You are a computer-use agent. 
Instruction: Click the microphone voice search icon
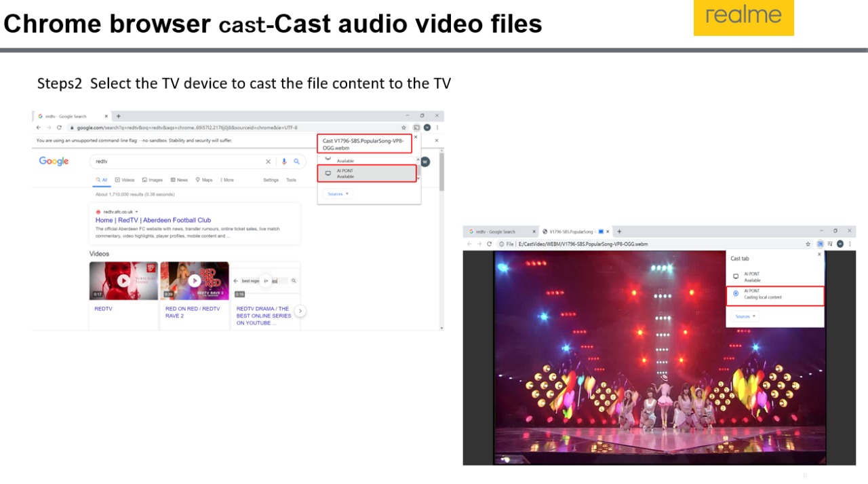[x=284, y=162]
